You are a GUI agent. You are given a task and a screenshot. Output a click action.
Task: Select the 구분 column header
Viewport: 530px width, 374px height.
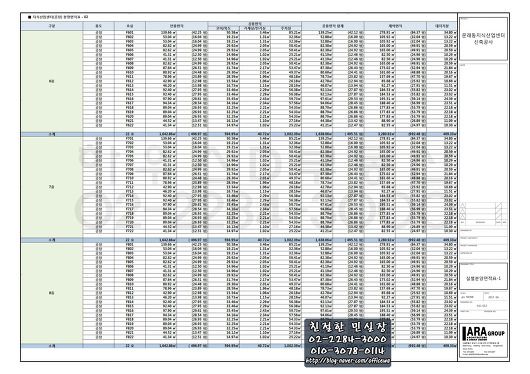tap(52, 26)
